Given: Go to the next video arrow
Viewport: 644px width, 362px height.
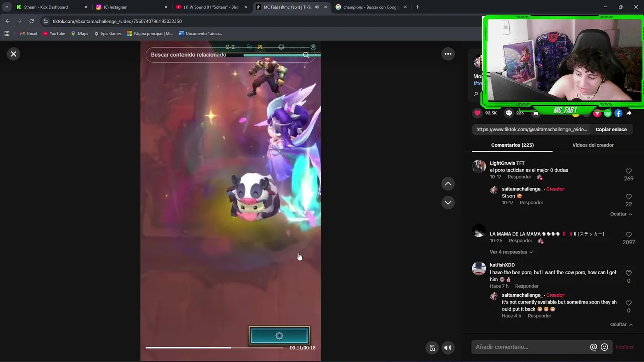Looking at the screenshot, I should point(448,202).
